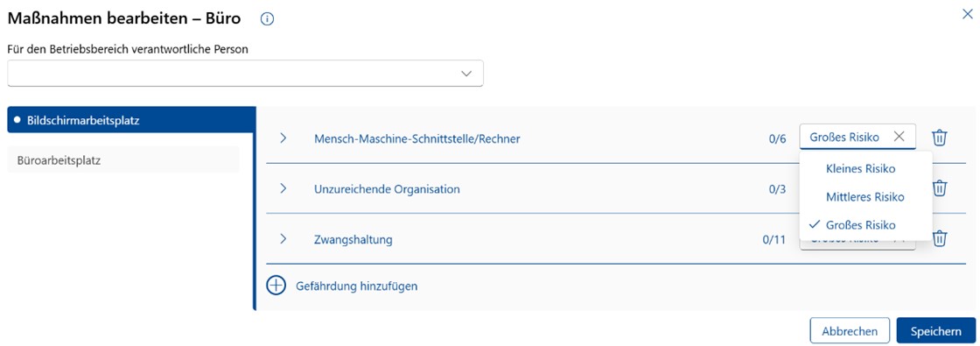Click the Großes Risiko risk dropdown field
This screenshot has height=346, width=980.
[x=857, y=137]
